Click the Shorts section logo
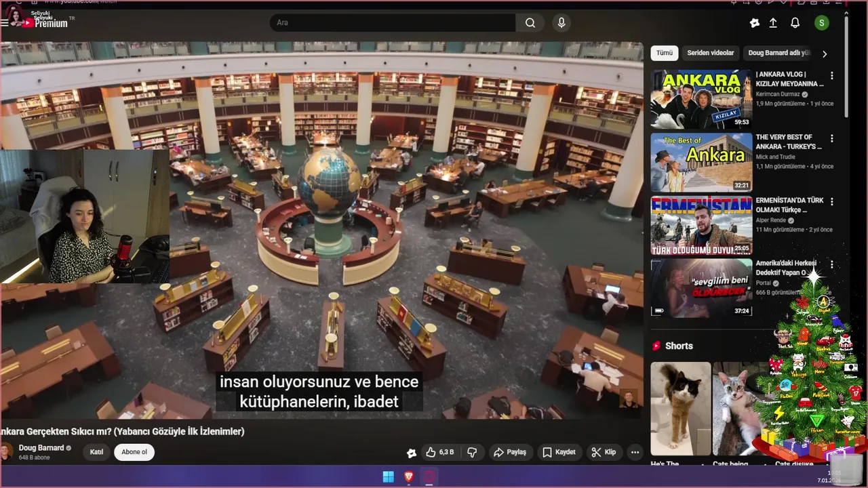The image size is (868, 488). (656, 346)
